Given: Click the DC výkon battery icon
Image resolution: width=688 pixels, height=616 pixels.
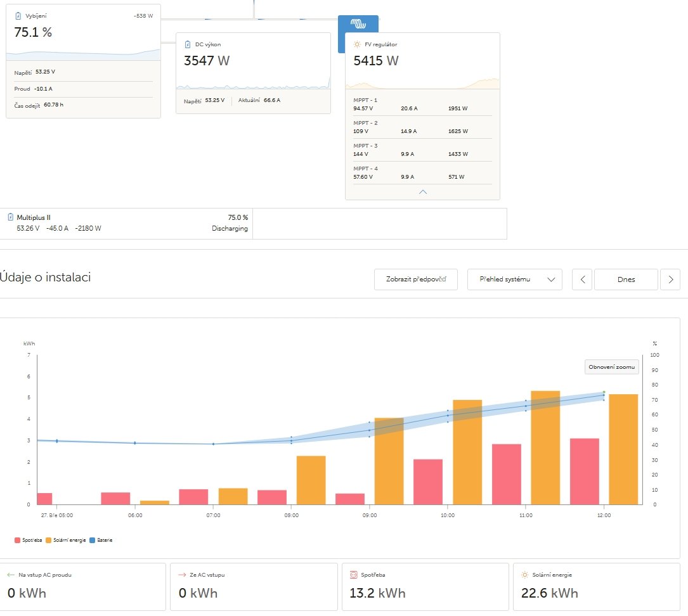Looking at the screenshot, I should [x=188, y=44].
